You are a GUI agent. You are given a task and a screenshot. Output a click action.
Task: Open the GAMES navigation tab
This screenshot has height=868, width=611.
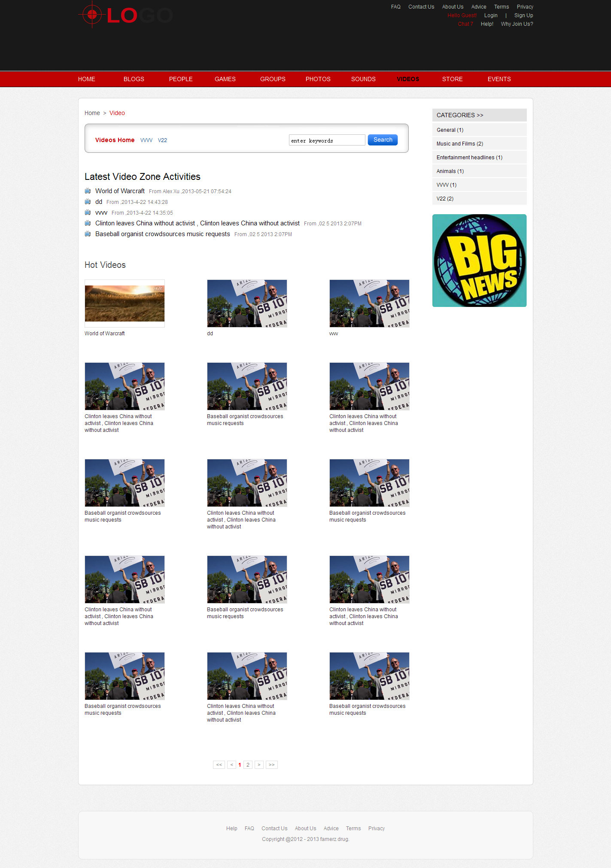pos(225,79)
